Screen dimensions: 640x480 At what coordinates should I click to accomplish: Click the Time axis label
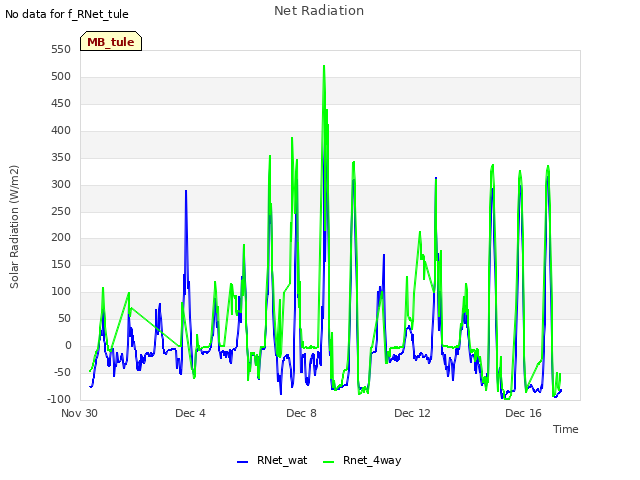565,429
